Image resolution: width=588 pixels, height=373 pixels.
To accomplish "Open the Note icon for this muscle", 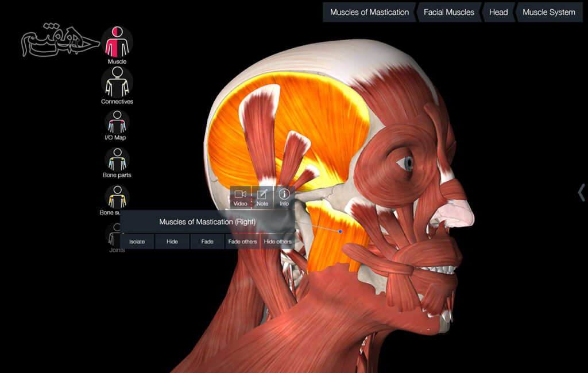I will 262,197.
